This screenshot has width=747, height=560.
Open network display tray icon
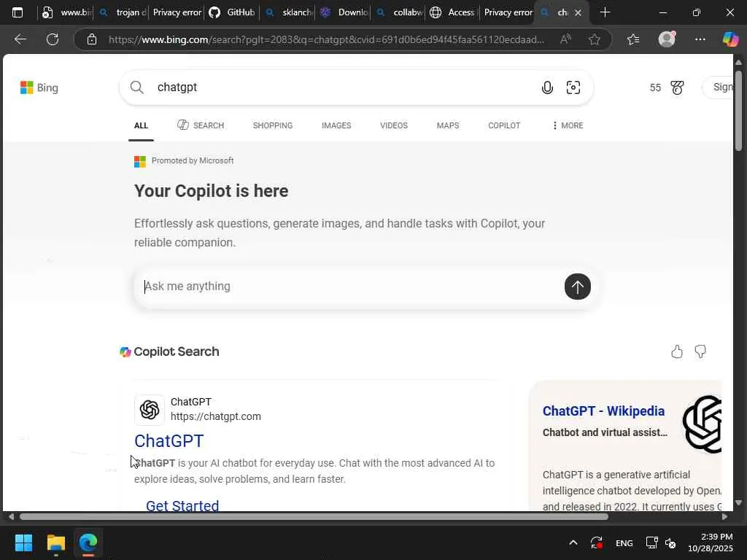tap(651, 542)
